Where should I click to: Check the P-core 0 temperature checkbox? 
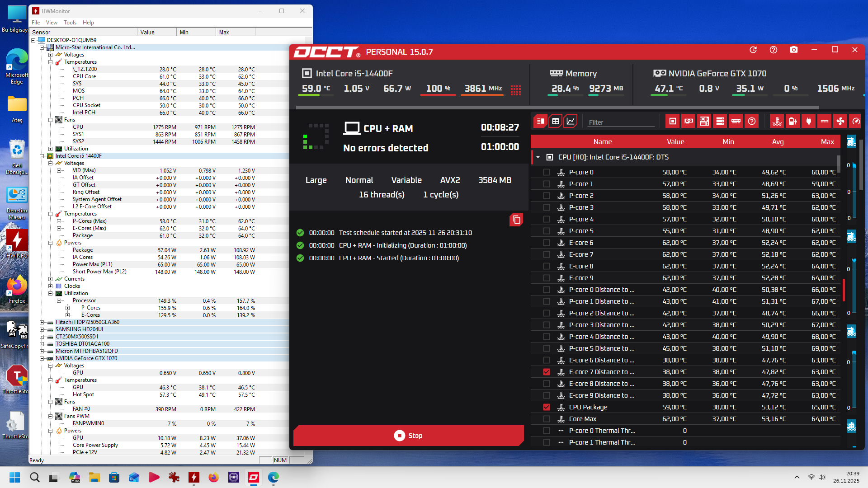[x=547, y=172]
